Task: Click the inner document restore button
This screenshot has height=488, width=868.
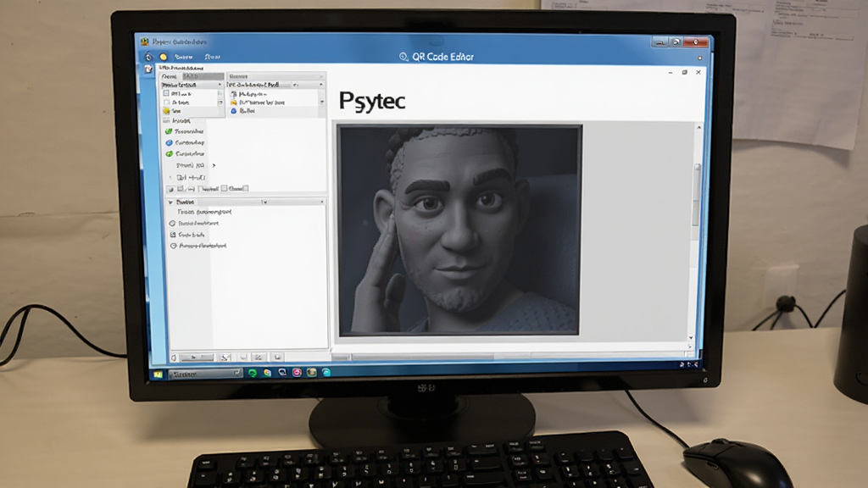Action: 684,73
